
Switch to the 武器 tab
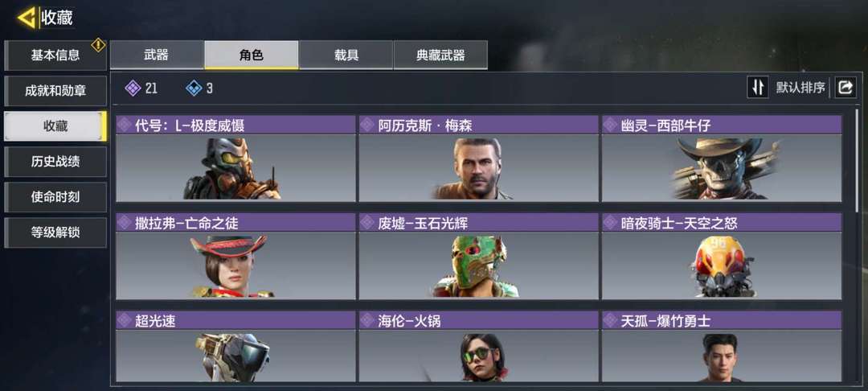click(x=157, y=55)
